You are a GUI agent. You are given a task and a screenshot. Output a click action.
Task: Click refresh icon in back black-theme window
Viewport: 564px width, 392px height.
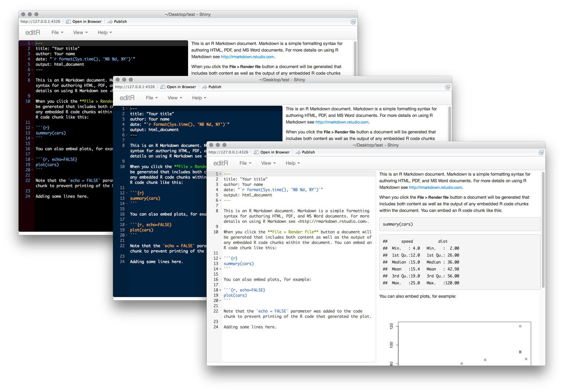(x=353, y=22)
